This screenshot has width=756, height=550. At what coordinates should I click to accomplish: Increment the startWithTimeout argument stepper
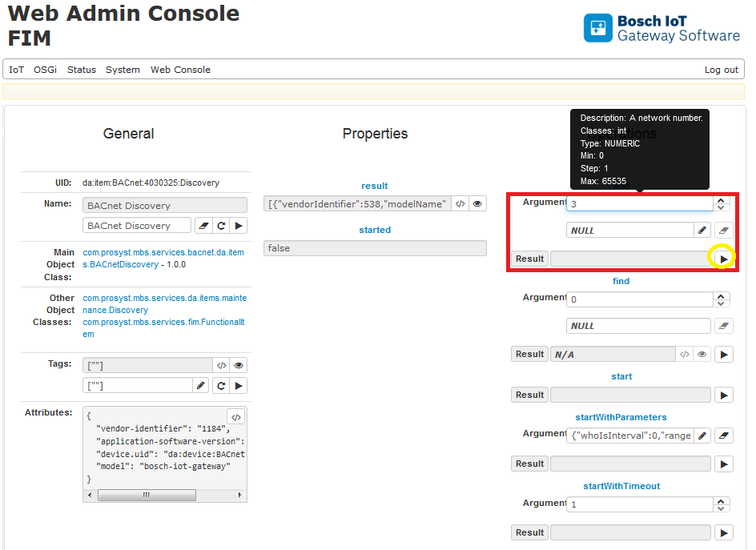click(x=722, y=500)
